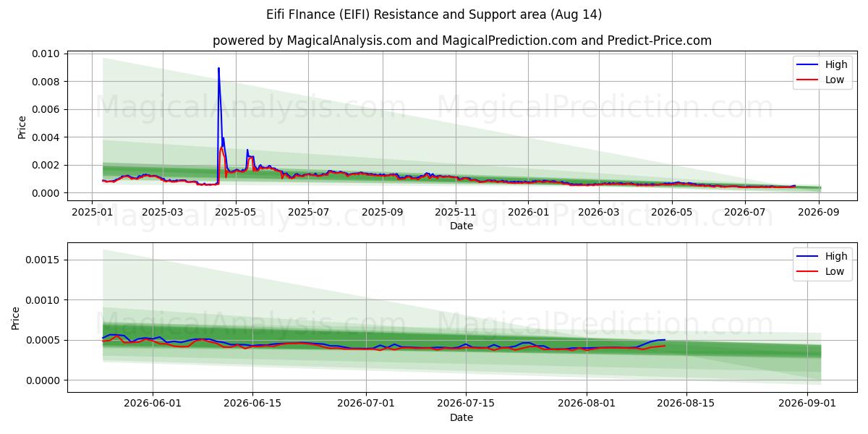Click the 2025-11 x-axis label

(455, 212)
